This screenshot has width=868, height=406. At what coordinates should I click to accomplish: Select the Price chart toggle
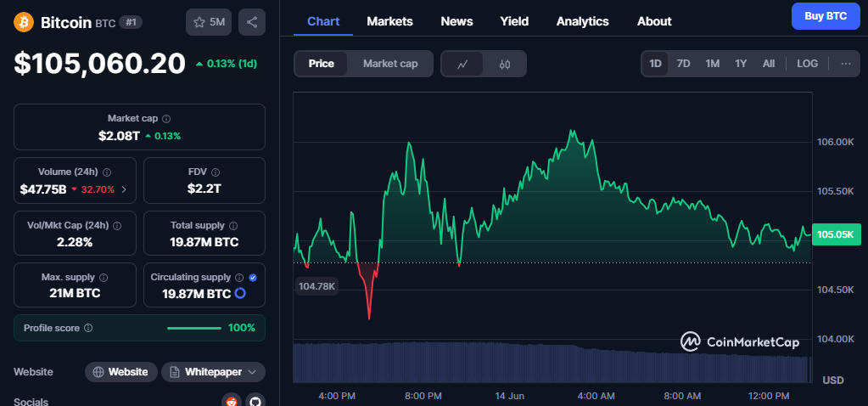click(x=321, y=64)
